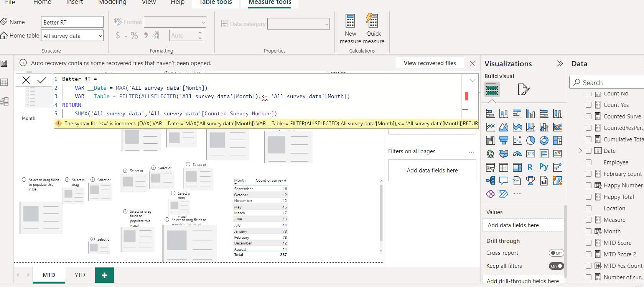Expand the Date hierarchy field

click(580, 151)
